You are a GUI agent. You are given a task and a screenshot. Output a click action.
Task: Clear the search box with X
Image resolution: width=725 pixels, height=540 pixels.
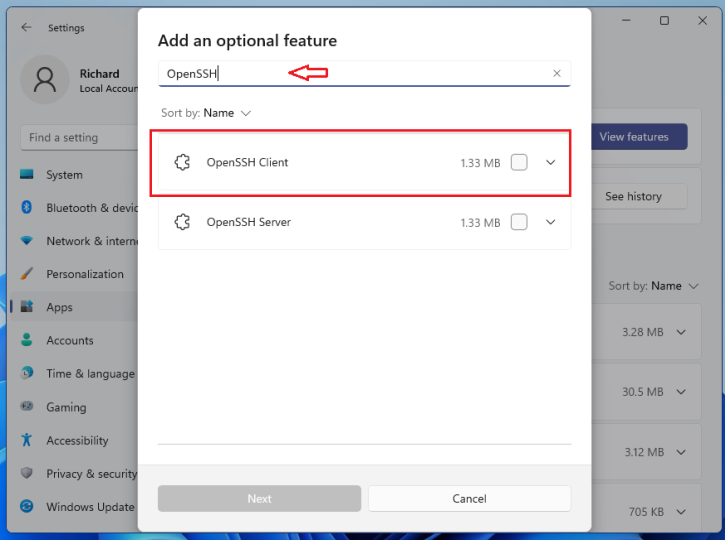[557, 73]
